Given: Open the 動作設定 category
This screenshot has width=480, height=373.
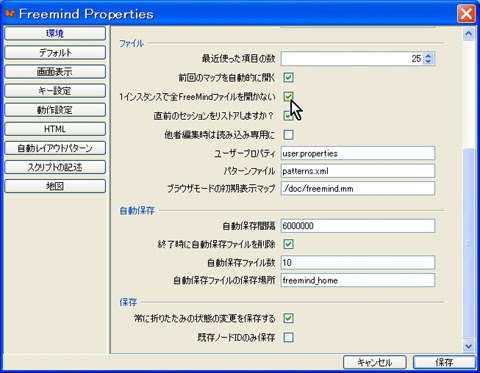Looking at the screenshot, I should [55, 110].
